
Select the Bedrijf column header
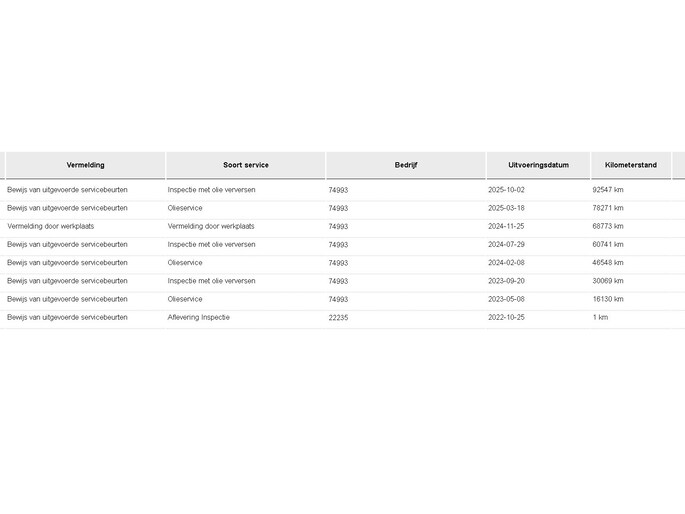coord(406,165)
